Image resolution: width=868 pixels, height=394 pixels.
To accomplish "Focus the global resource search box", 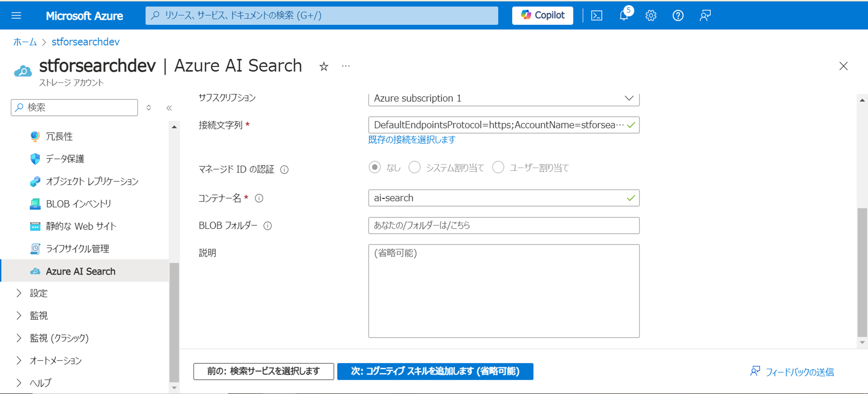I will [322, 16].
